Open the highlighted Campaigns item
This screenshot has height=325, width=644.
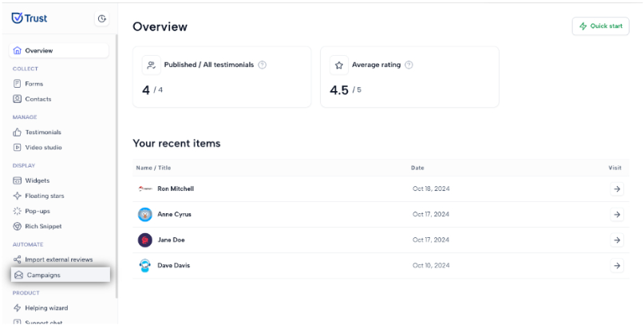pyautogui.click(x=61, y=275)
